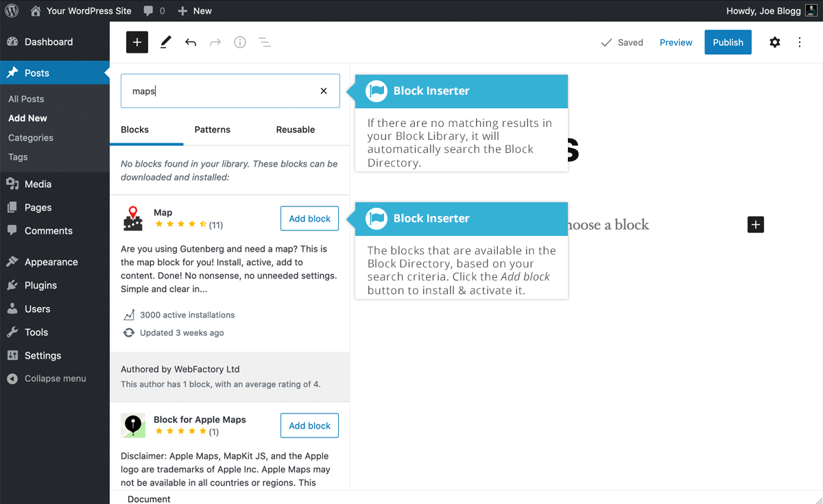The image size is (823, 504).
Task: Open editor settings with gear icon
Action: 774,42
